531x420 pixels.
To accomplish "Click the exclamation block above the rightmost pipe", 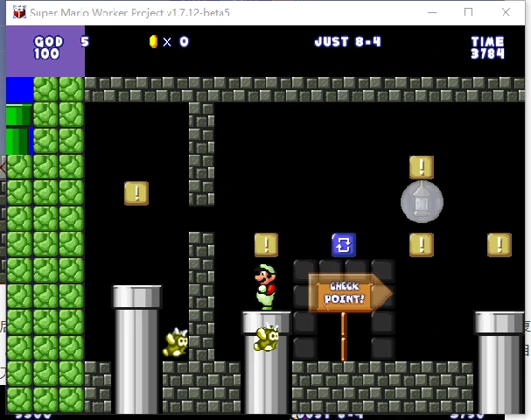I will [x=500, y=244].
